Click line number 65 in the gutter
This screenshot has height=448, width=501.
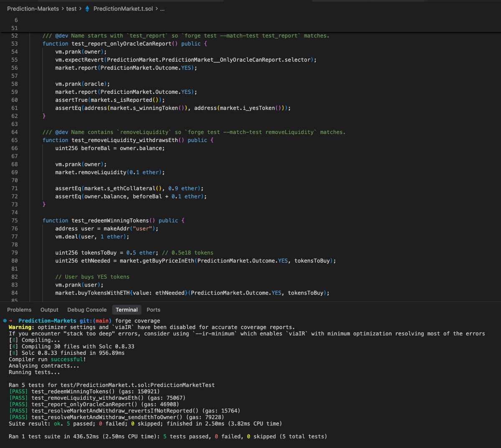(15, 140)
